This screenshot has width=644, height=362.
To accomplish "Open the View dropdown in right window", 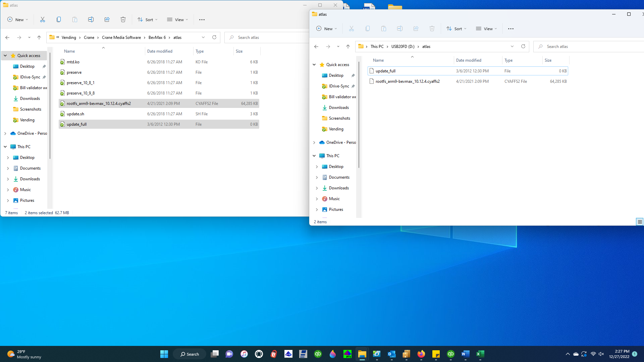I will (486, 29).
